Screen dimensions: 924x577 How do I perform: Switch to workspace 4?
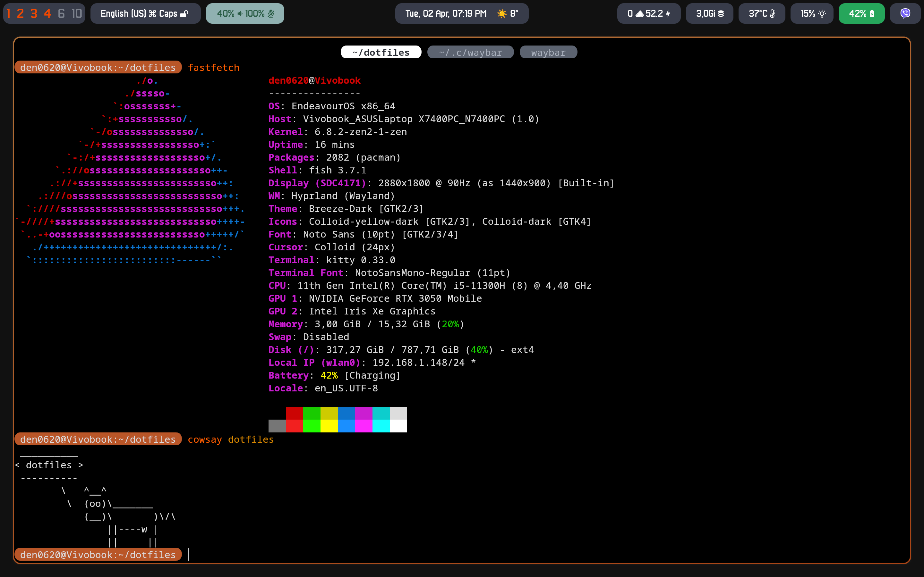click(x=47, y=14)
